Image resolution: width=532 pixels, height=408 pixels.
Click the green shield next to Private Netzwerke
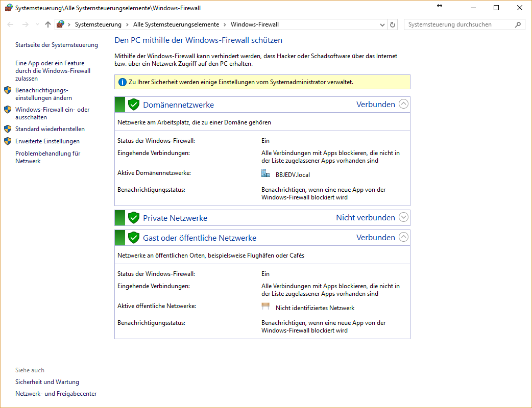pos(134,218)
